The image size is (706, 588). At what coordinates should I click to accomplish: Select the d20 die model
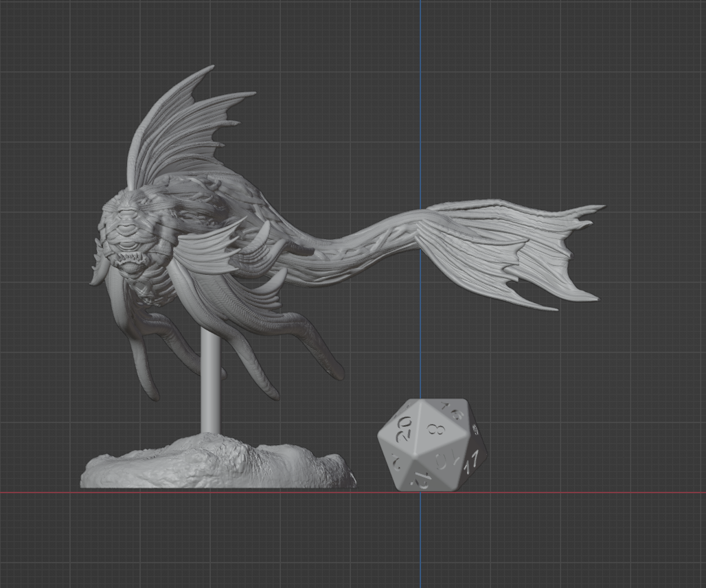[x=432, y=445]
